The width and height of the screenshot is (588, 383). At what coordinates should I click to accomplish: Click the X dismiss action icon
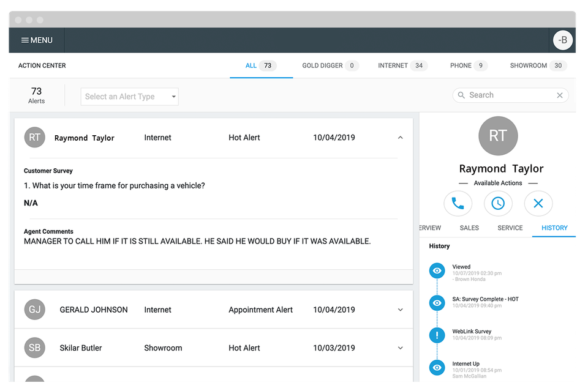[538, 203]
